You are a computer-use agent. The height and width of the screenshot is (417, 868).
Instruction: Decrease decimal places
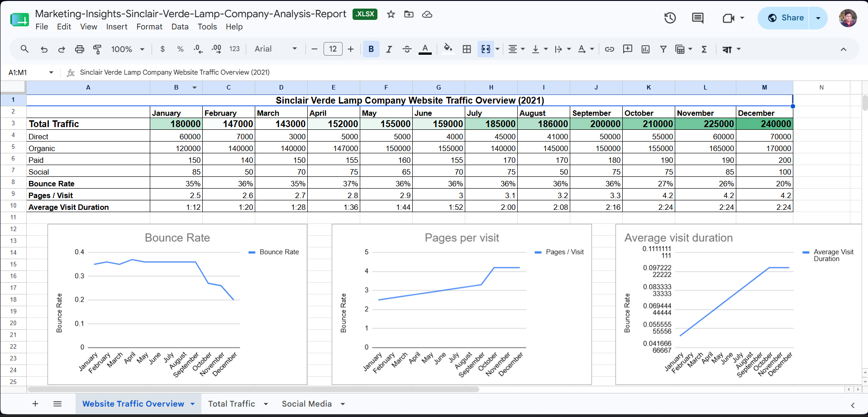pos(198,49)
